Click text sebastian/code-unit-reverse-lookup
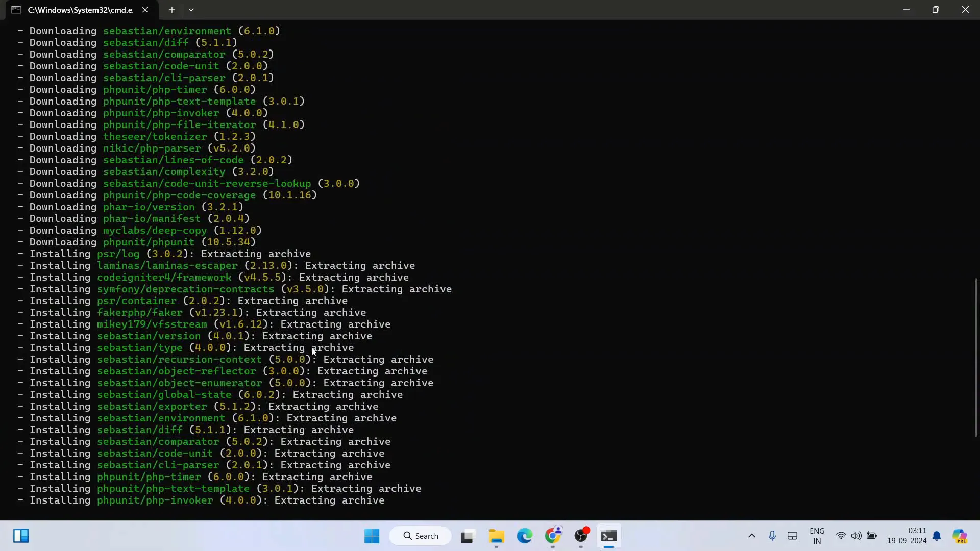The width and height of the screenshot is (980, 551). [x=207, y=184]
